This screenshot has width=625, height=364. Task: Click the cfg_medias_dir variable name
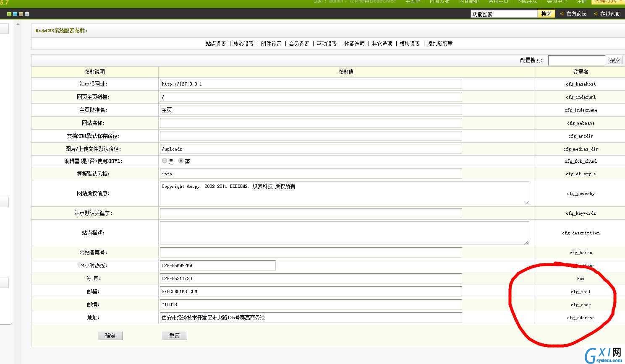[x=581, y=149]
